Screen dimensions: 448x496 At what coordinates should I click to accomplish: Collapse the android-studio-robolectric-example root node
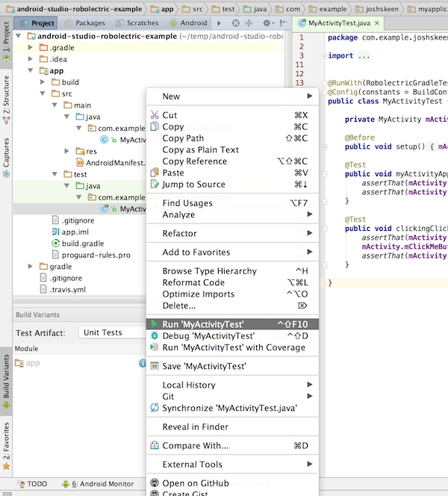click(x=19, y=36)
